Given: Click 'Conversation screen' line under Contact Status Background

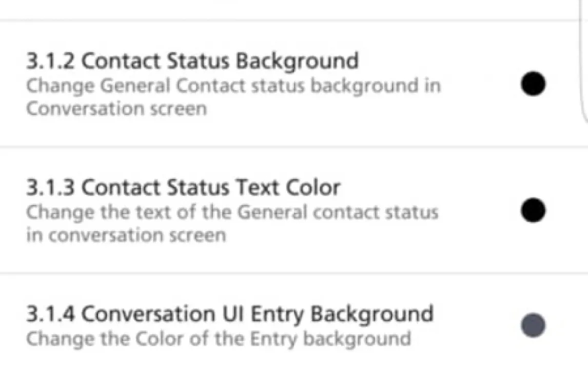Looking at the screenshot, I should pyautogui.click(x=116, y=109).
